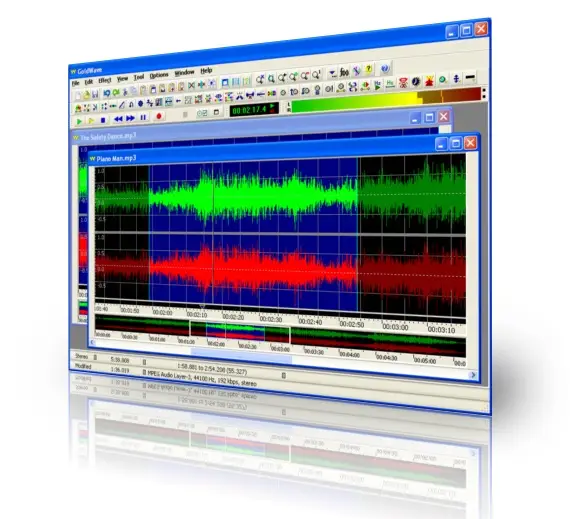Open the Window menu

[185, 73]
